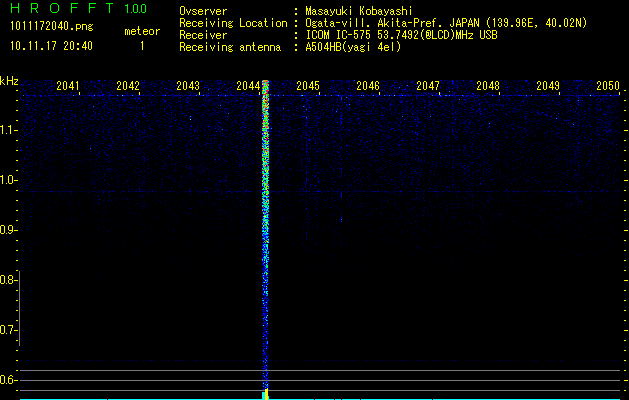Viewport: 629px width, 400px height.
Task: Click the timestamp 10.11.17 20:40
Action: tap(51, 46)
